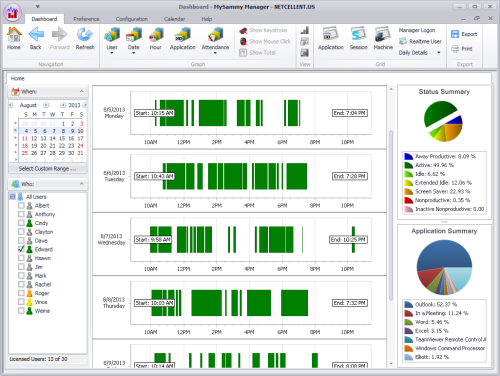The height and width of the screenshot is (376, 500).
Task: Open the Hour graph view
Action: (x=156, y=35)
